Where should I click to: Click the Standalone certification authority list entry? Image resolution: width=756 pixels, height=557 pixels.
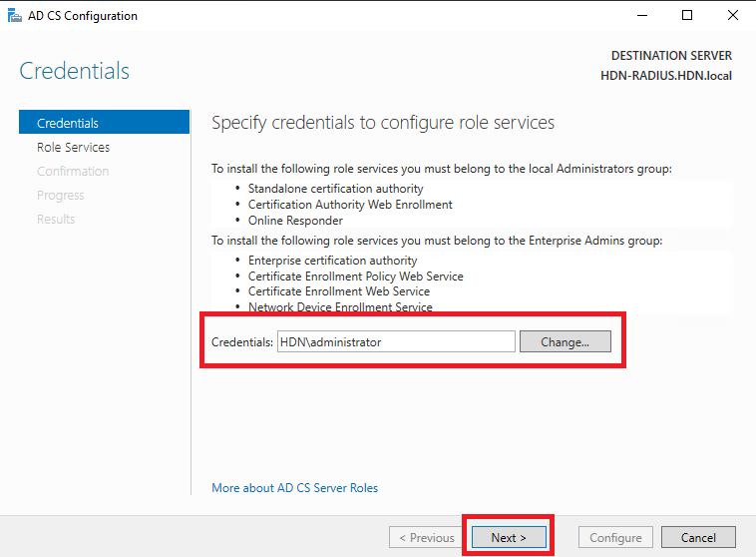click(x=335, y=189)
